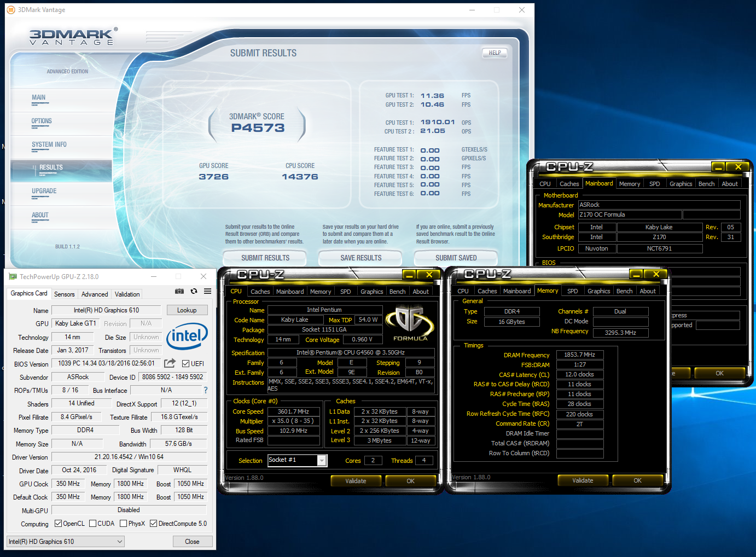Click OK in CPU-Z Mainboard window

point(720,373)
